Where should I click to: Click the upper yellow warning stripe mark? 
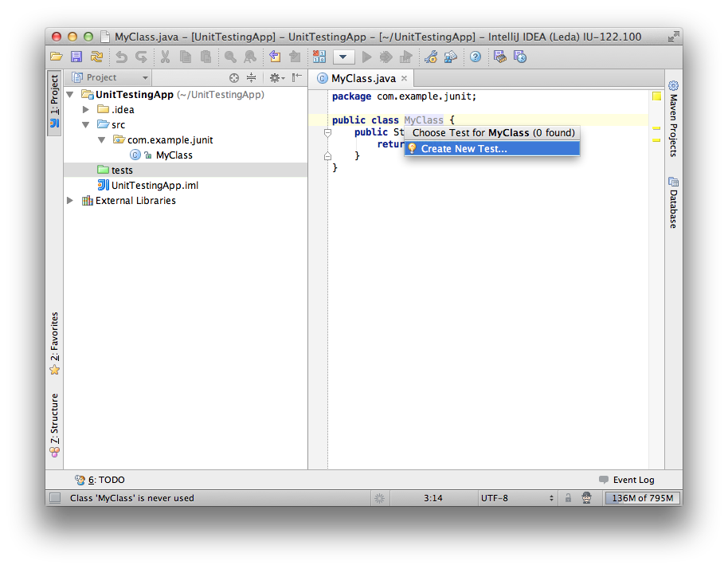[x=656, y=128]
